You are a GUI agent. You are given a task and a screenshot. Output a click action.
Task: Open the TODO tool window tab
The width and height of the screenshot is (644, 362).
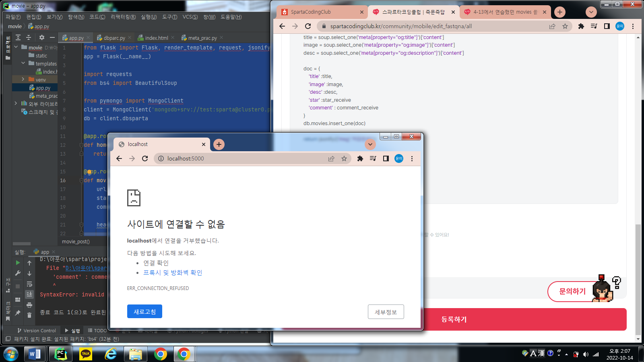click(97, 331)
